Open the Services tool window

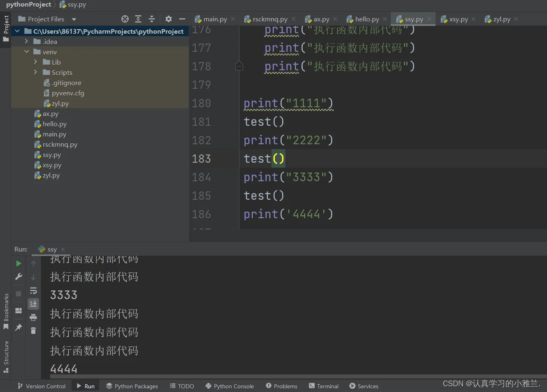[x=364, y=386]
